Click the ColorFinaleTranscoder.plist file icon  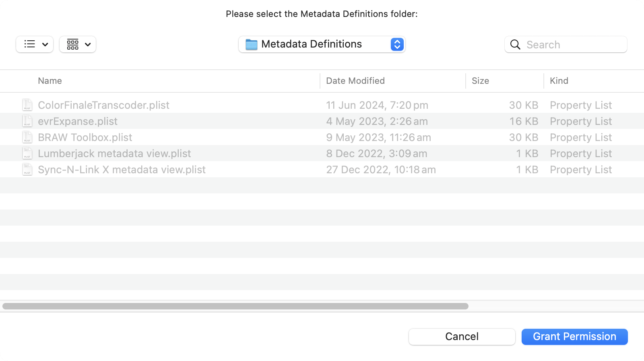coord(27,105)
